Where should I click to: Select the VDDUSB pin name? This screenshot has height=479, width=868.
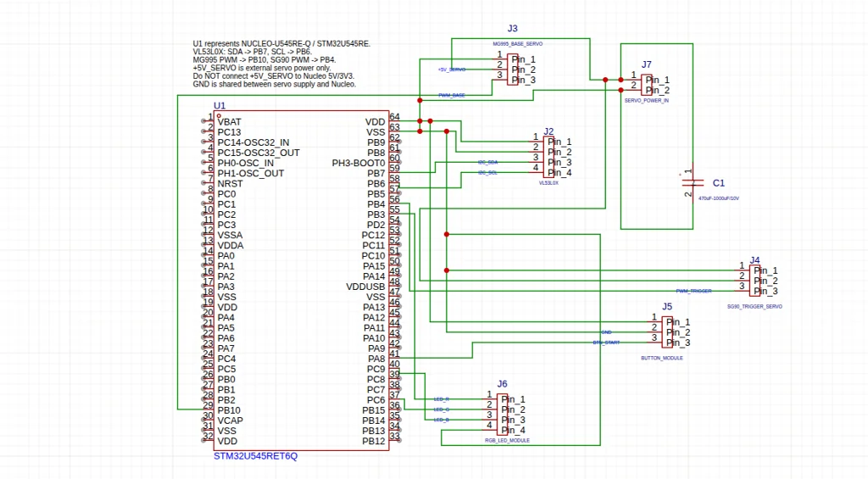pos(365,287)
